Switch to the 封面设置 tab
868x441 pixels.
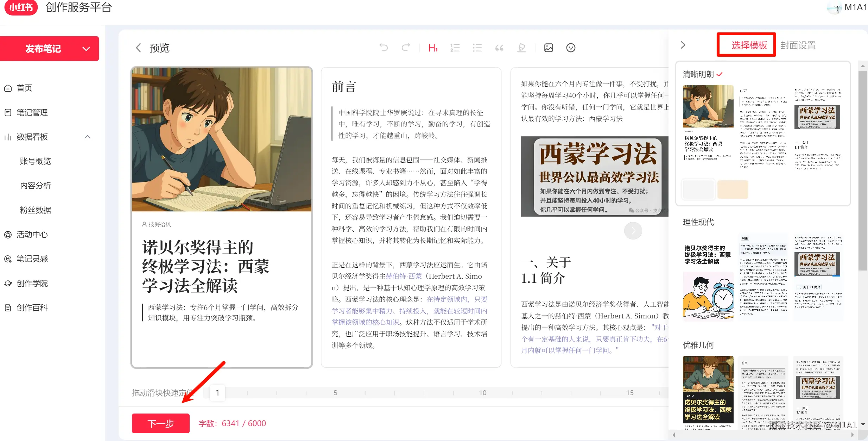pyautogui.click(x=798, y=45)
